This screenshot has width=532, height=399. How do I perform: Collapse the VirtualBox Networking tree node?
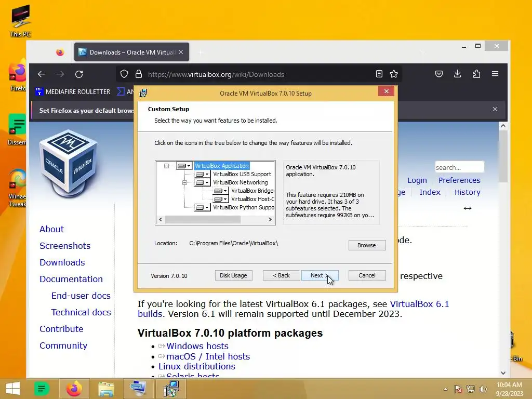click(184, 182)
